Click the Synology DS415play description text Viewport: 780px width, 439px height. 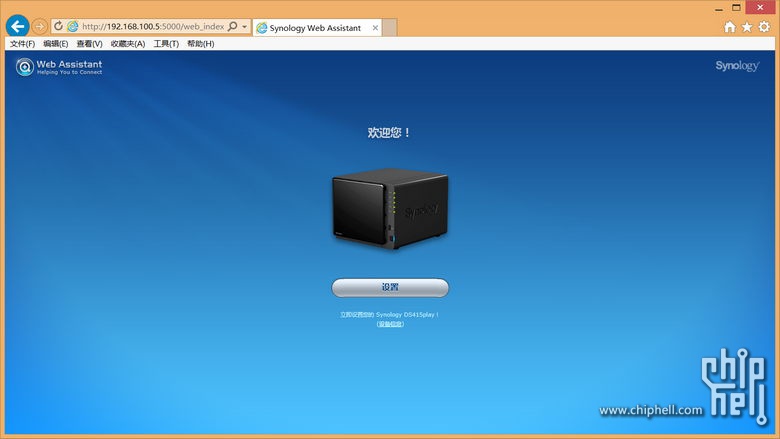point(390,315)
